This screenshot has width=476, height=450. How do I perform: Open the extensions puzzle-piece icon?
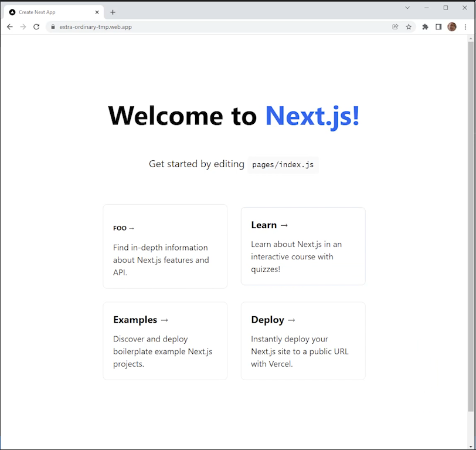pos(424,26)
